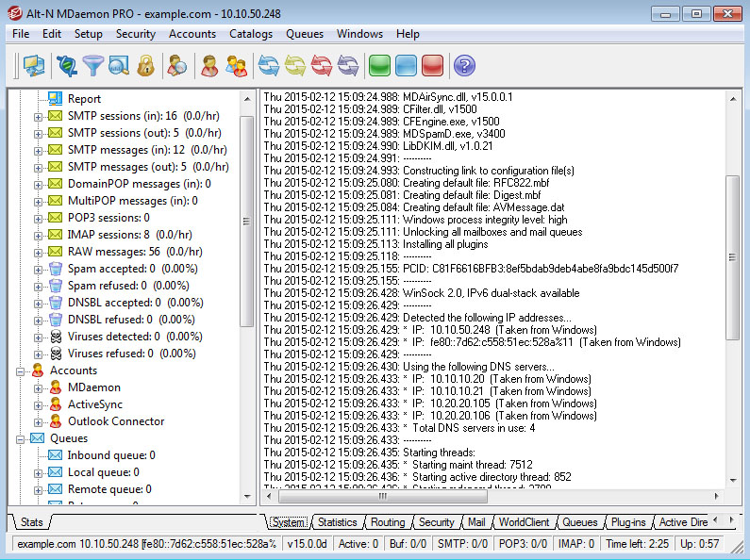Image resolution: width=750 pixels, height=560 pixels.
Task: Select the DomainPOP messages (in) item
Action: point(140,184)
